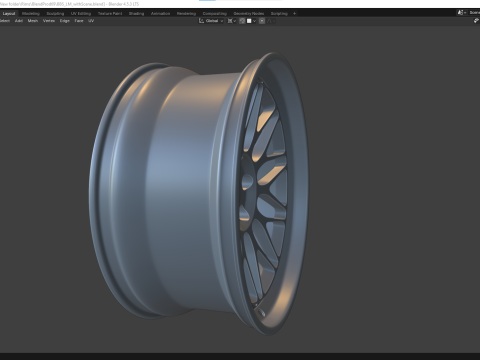
Task: Add a new workspace with plus icon
Action: (294, 13)
